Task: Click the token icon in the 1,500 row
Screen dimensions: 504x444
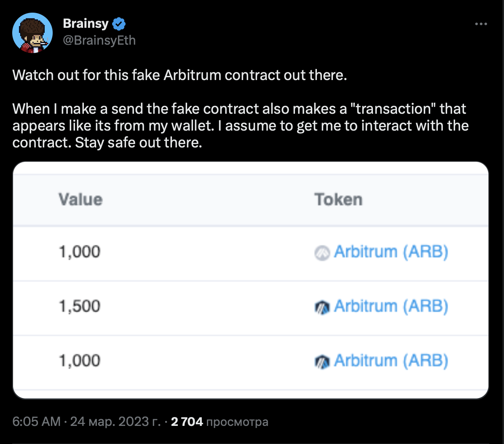Action: point(322,308)
